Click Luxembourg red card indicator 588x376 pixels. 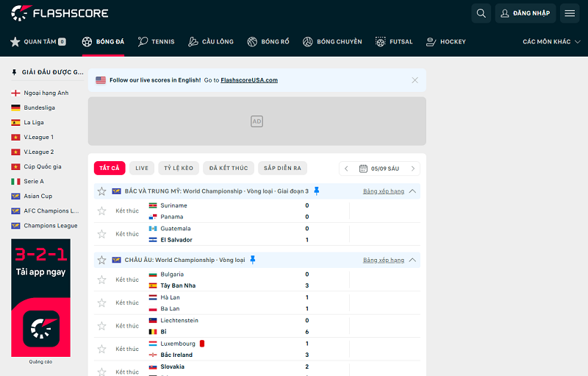202,344
